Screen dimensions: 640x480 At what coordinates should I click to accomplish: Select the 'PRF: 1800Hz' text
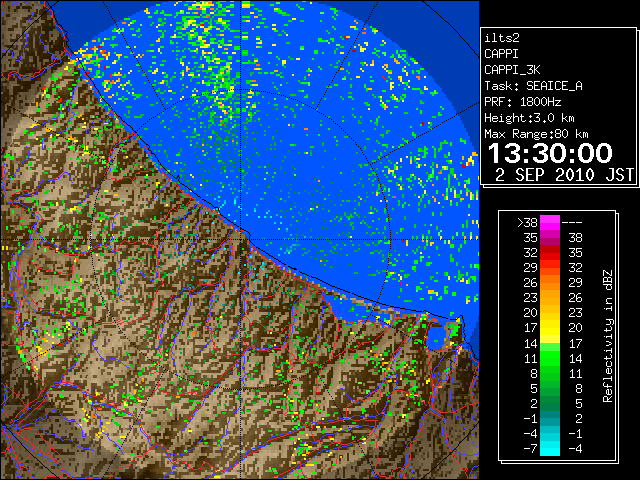(x=522, y=102)
